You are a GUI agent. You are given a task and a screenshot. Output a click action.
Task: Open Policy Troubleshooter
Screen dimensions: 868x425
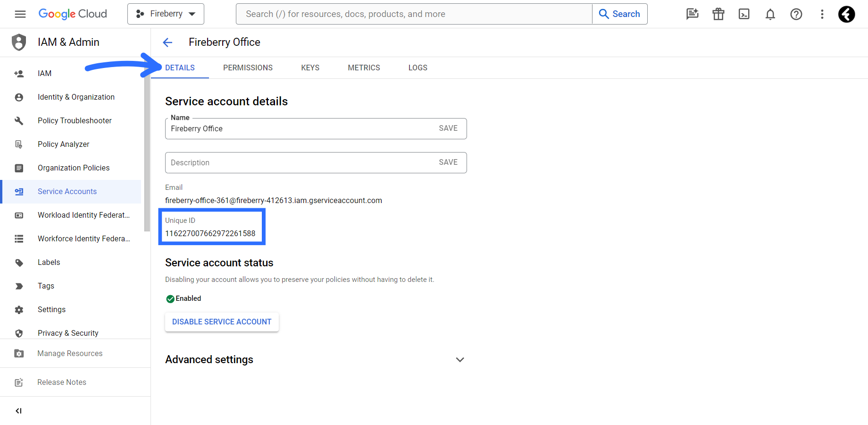coord(71,120)
